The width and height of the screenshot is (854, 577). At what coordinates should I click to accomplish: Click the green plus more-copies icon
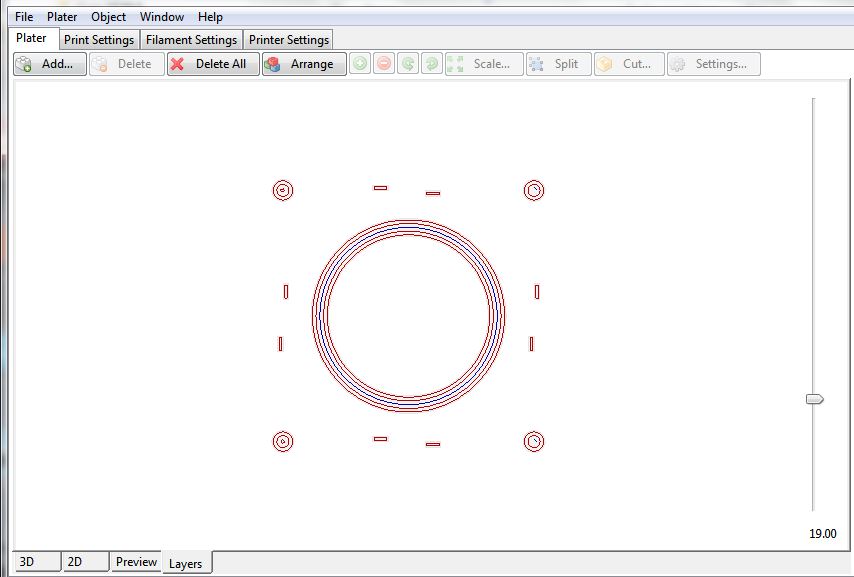pos(359,64)
